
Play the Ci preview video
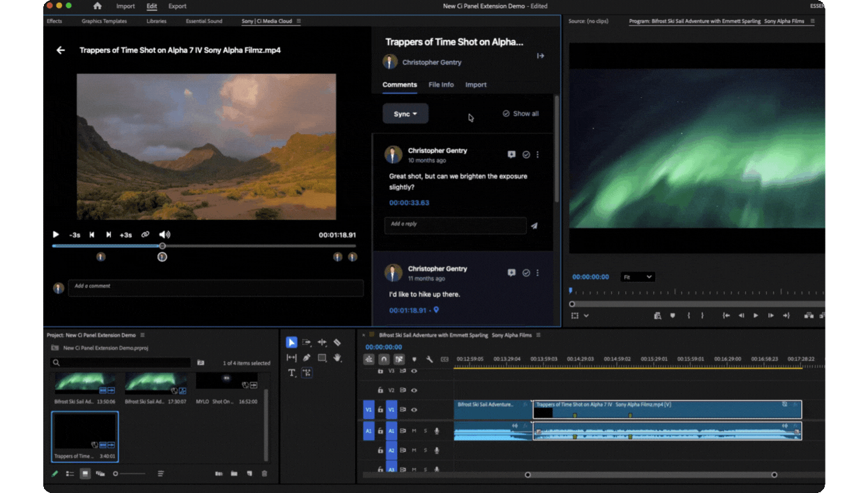click(x=57, y=235)
